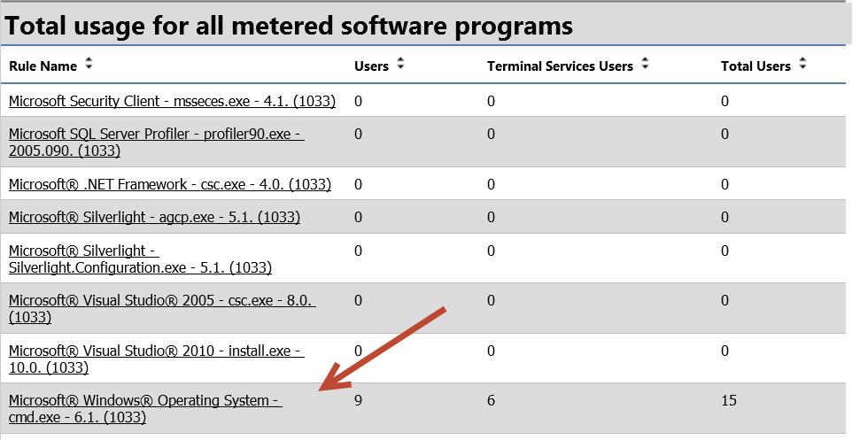Sort by Terminal Services Users arrows
The height and width of the screenshot is (440, 868).
(x=645, y=65)
